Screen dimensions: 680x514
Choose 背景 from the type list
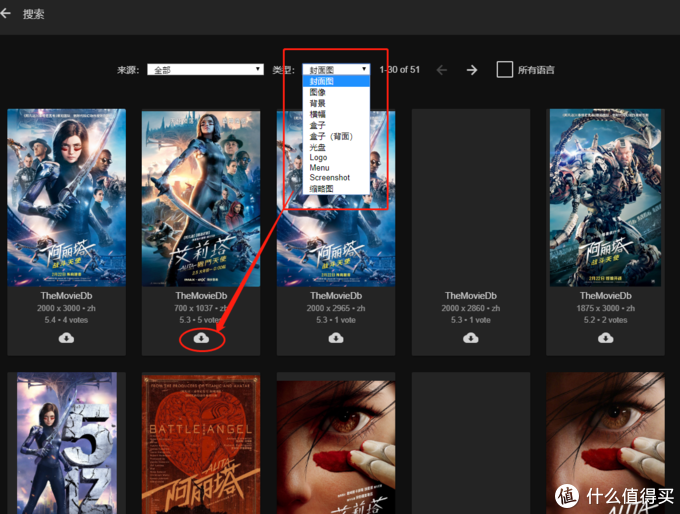(336, 103)
